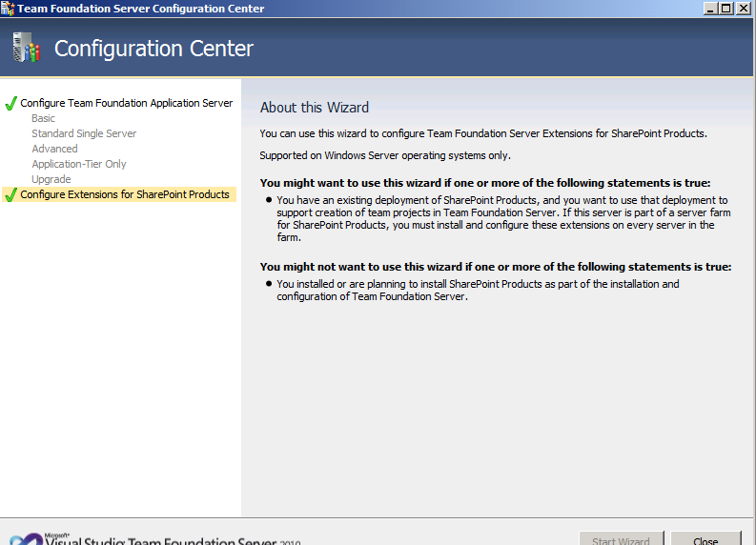Viewport: 756px width, 545px height.
Task: Click the title bar application icon
Action: point(8,9)
